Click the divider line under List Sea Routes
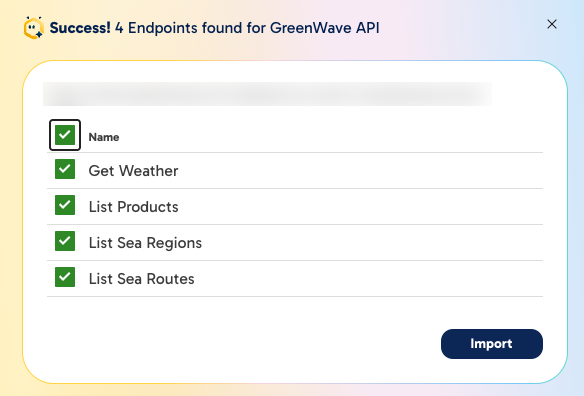 tap(295, 297)
